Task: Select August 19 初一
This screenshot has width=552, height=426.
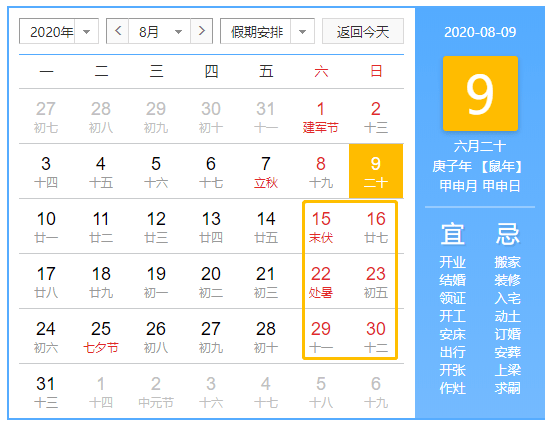Action: [156, 282]
